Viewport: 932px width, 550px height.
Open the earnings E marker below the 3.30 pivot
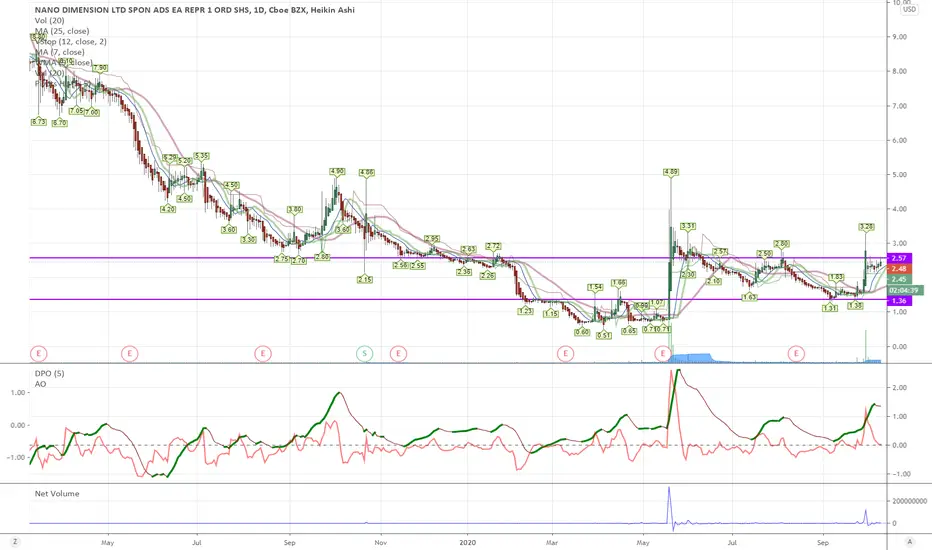263,354
